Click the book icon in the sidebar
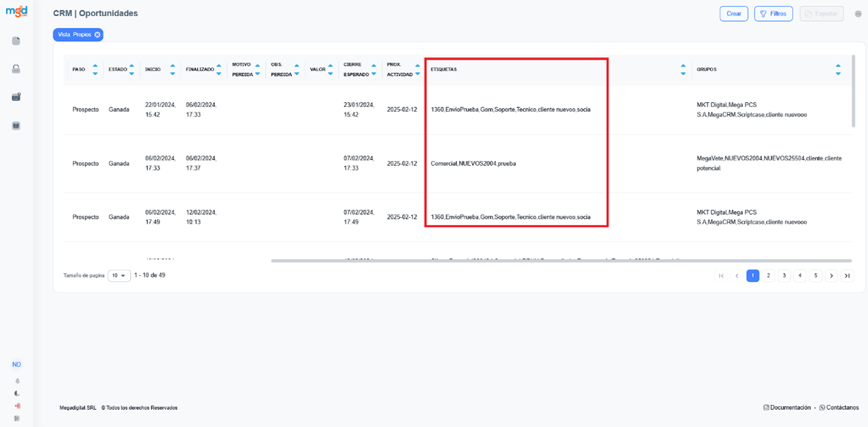The height and width of the screenshot is (427, 868). (16, 126)
